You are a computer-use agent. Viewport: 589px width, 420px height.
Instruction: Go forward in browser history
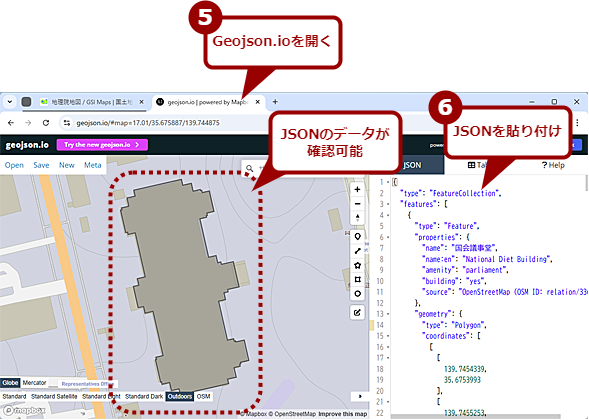(x=28, y=123)
